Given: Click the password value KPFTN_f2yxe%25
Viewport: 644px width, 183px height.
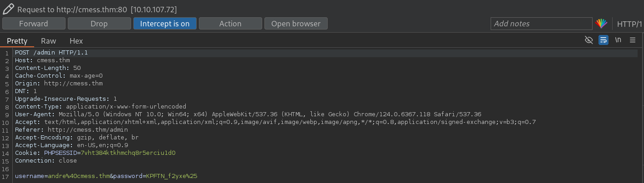Looking at the screenshot, I should coord(172,175).
